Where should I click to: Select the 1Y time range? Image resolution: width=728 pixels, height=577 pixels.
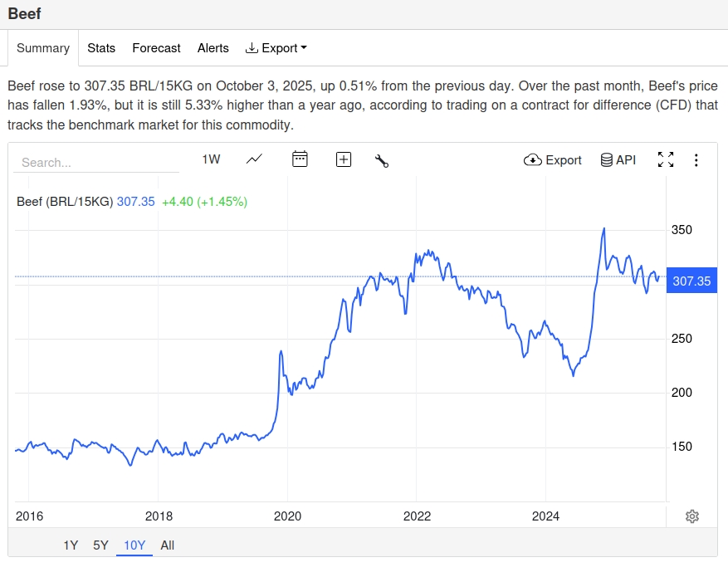71,545
